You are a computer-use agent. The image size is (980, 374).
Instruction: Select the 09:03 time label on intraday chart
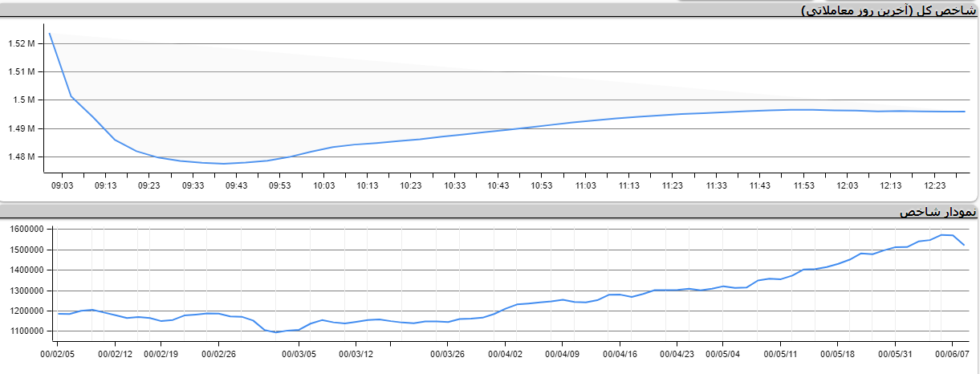click(x=62, y=185)
